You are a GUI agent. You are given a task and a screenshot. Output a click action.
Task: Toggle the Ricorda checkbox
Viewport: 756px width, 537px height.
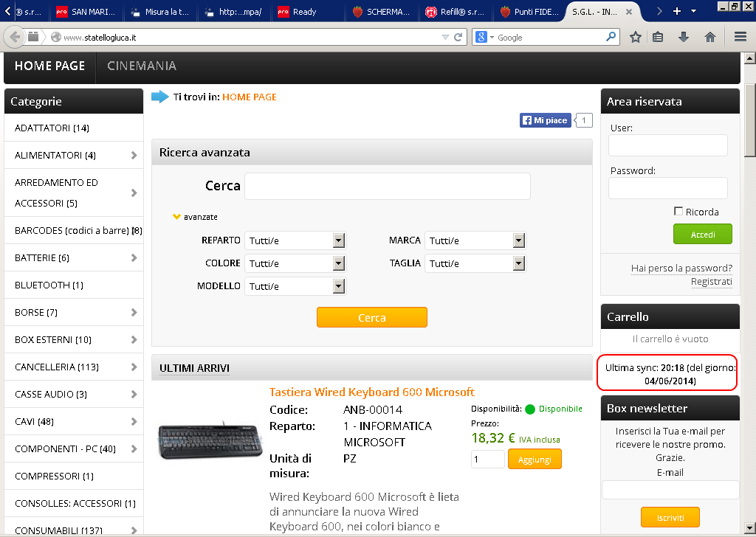(x=678, y=212)
